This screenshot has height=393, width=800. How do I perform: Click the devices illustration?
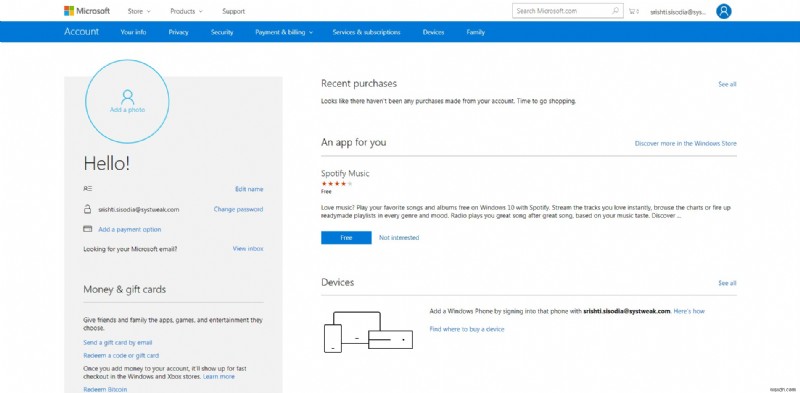click(x=368, y=331)
